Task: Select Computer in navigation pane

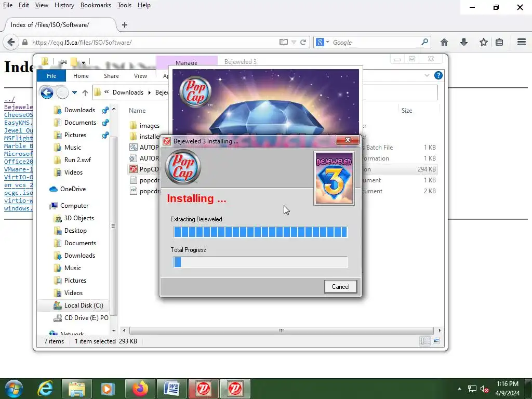Action: (74, 206)
